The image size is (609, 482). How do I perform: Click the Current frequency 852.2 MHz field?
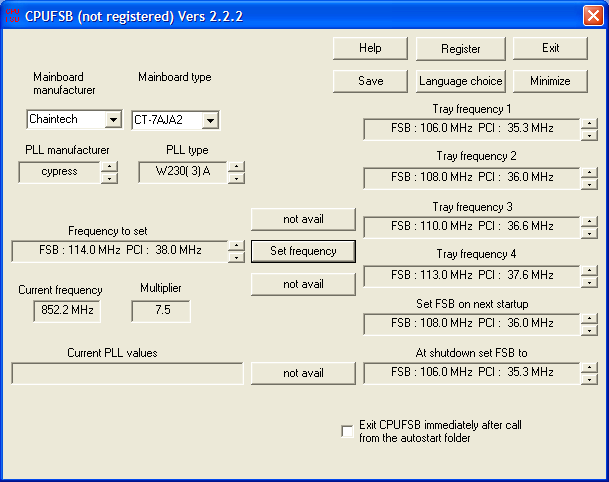[67, 311]
